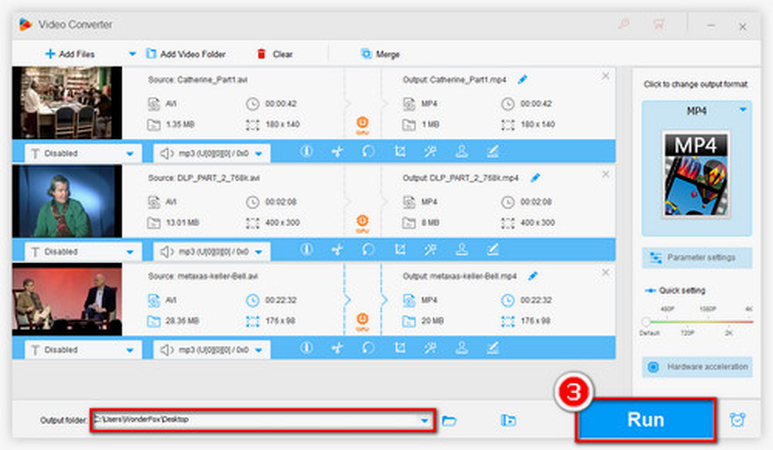Screen dimensions: 773x450
Task: Click rotate icon in metaxas-keller-Bell row
Action: 368,348
